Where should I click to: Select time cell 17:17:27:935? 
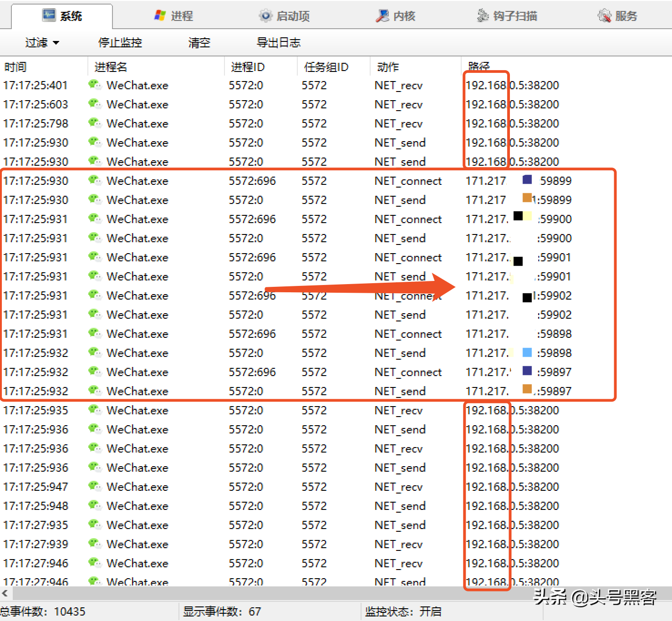coord(36,525)
